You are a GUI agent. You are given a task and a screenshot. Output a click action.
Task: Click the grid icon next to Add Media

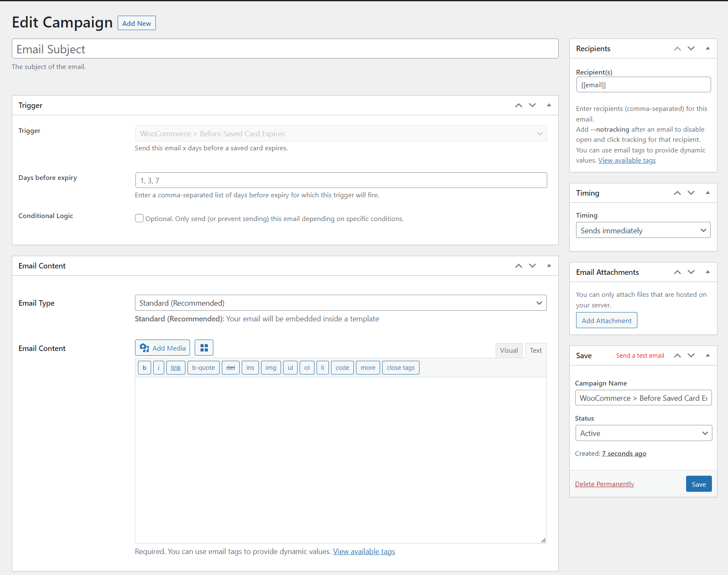[204, 347]
